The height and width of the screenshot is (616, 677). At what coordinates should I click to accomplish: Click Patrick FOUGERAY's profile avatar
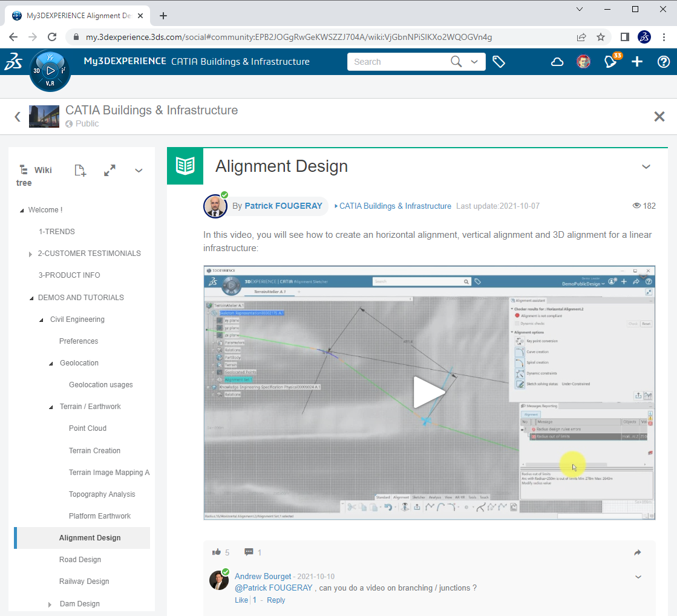[x=215, y=206]
